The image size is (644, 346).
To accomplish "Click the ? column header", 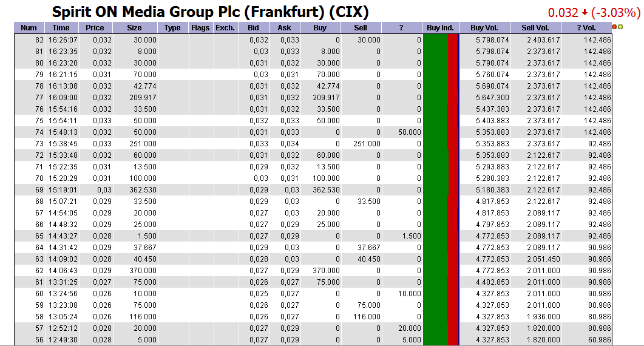I will 401,28.
